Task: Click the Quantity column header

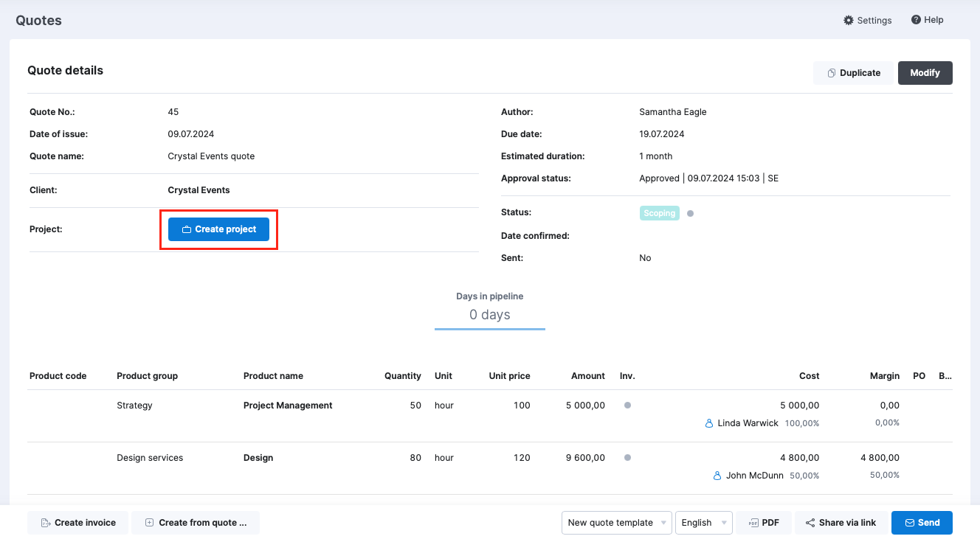Action: pos(403,376)
